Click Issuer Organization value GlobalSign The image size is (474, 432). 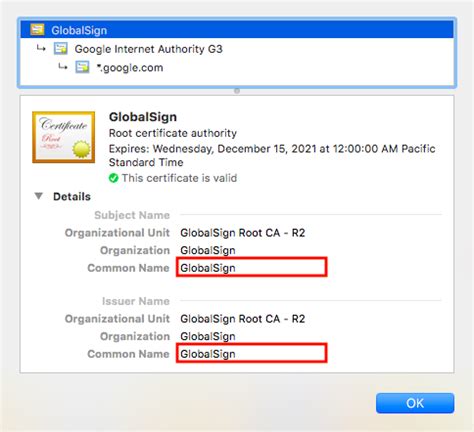(208, 336)
